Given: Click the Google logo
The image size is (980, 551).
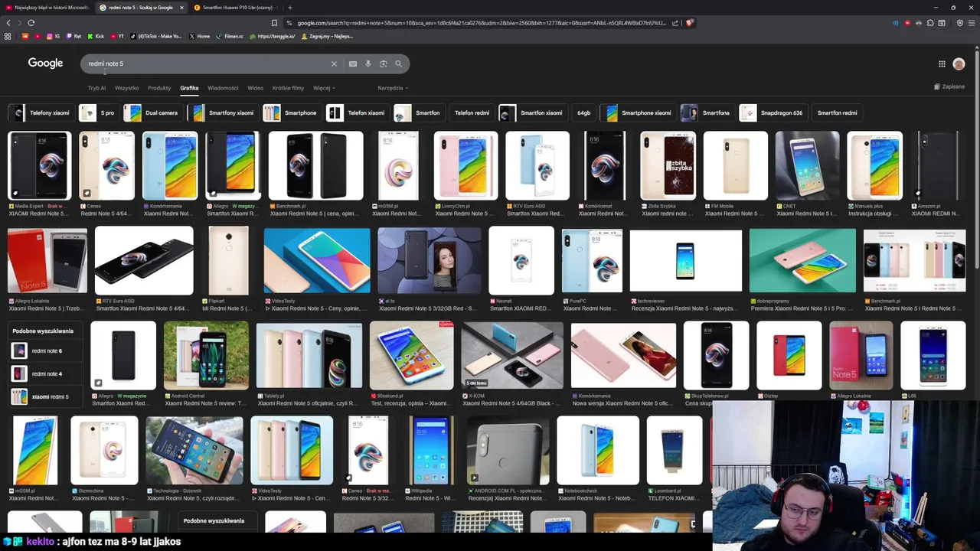Looking at the screenshot, I should 45,64.
